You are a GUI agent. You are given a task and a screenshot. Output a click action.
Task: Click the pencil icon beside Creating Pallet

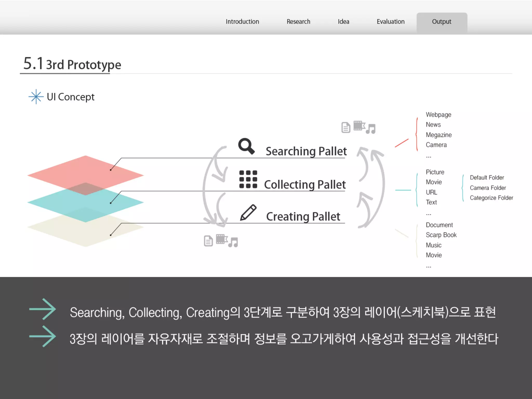point(248,212)
